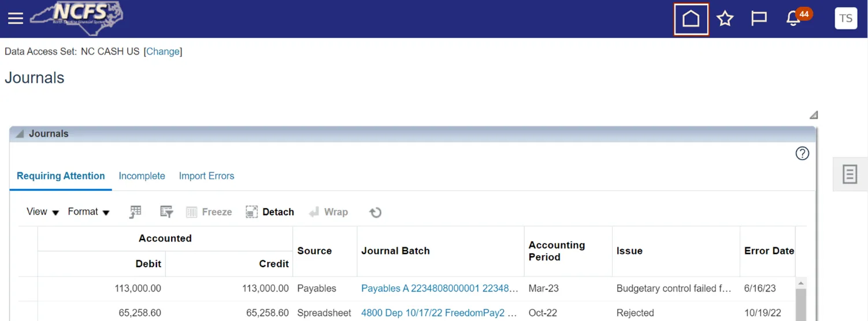Select the Payables row selector cell
Image resolution: width=868 pixels, height=321 pixels.
[x=28, y=288]
